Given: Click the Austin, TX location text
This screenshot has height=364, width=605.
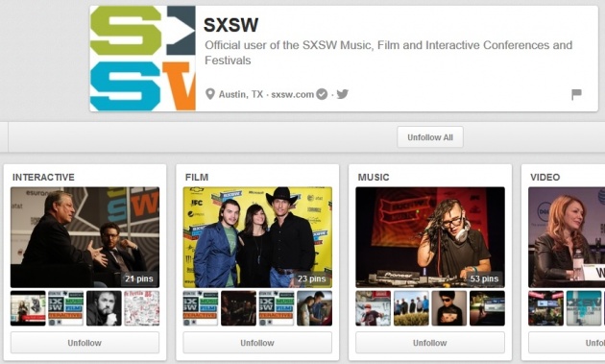Looking at the screenshot, I should point(241,94).
